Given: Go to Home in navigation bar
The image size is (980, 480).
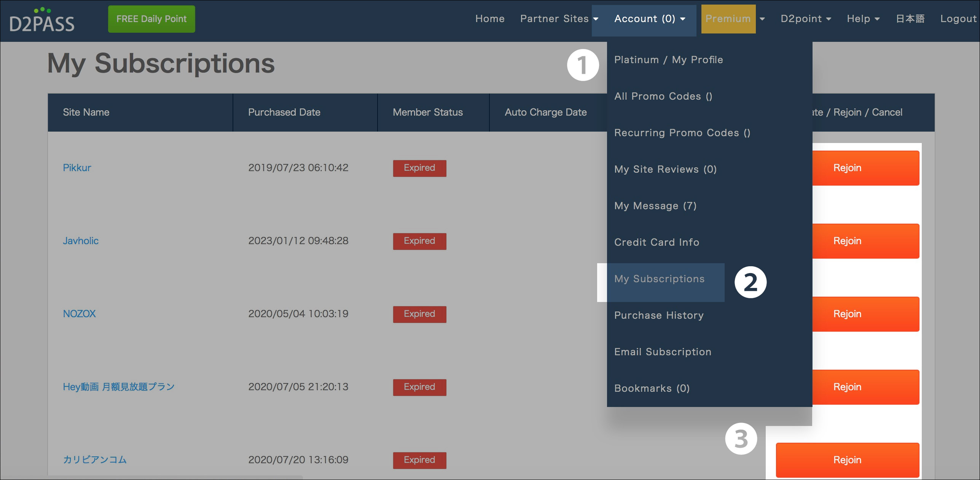Looking at the screenshot, I should [490, 19].
